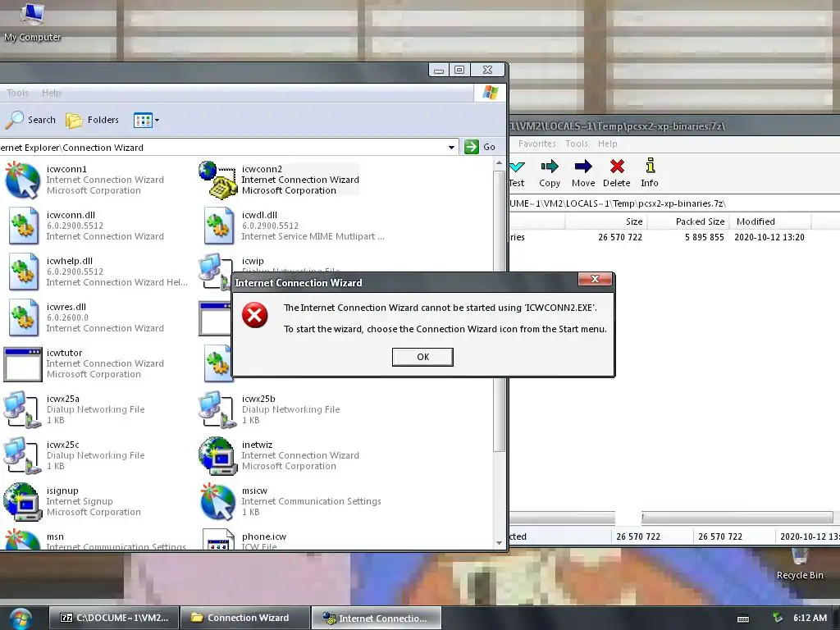Click the Copy toolbar icon in 7-Zip
840x630 pixels.
[550, 173]
